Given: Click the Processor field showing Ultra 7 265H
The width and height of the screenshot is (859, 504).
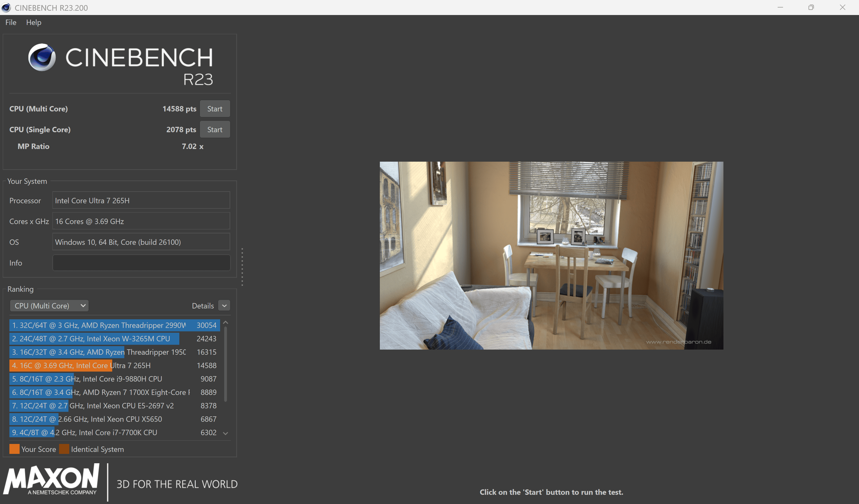Looking at the screenshot, I should (141, 200).
